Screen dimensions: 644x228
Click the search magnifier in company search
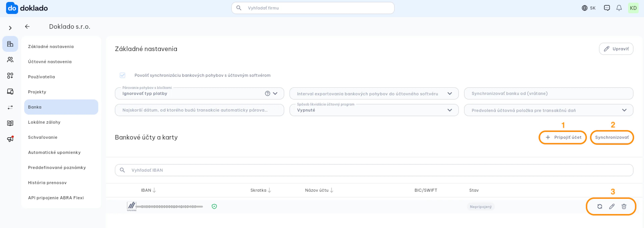tap(239, 8)
